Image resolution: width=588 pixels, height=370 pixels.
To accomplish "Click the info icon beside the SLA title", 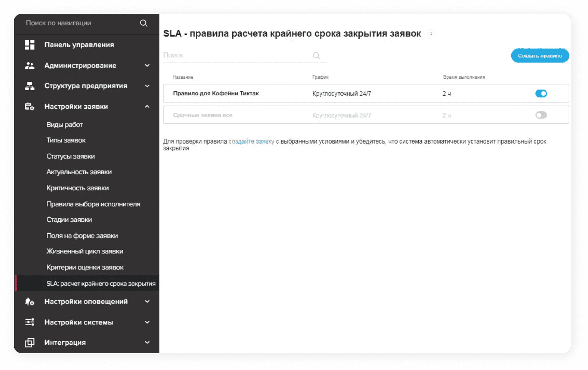I will [x=431, y=34].
